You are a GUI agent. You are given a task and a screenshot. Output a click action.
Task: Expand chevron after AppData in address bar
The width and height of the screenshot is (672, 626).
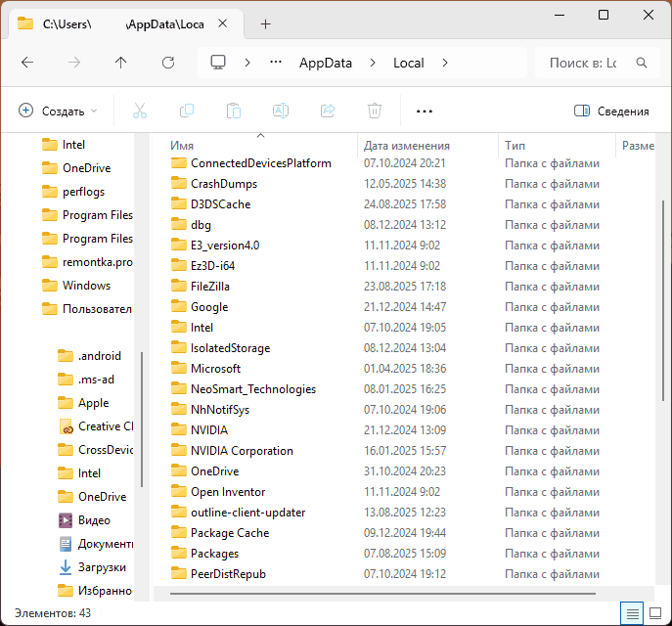[373, 63]
